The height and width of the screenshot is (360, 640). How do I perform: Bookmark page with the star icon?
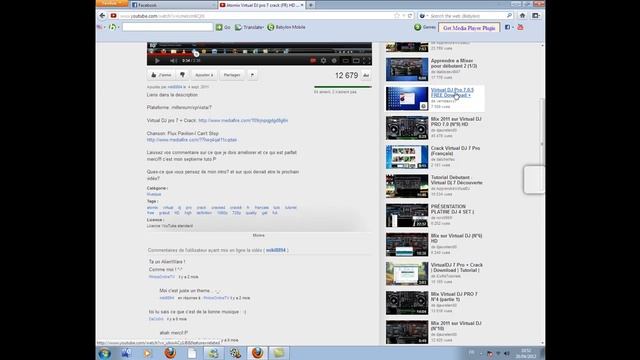tap(396, 16)
